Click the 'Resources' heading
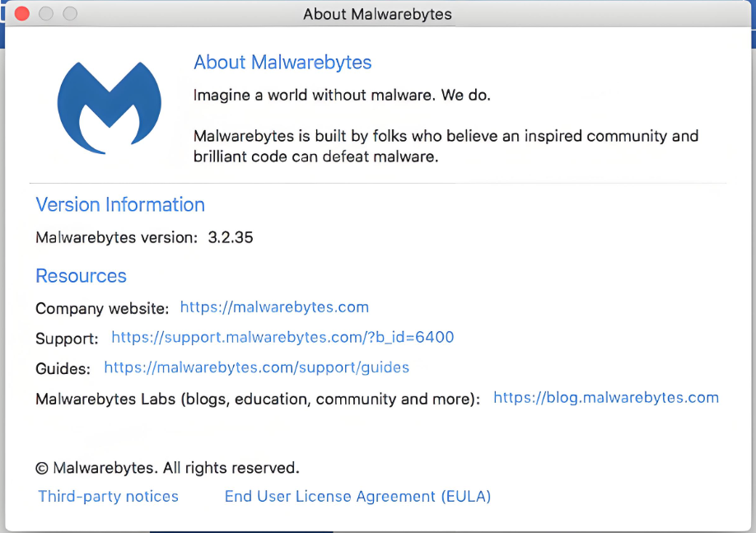 pyautogui.click(x=81, y=276)
